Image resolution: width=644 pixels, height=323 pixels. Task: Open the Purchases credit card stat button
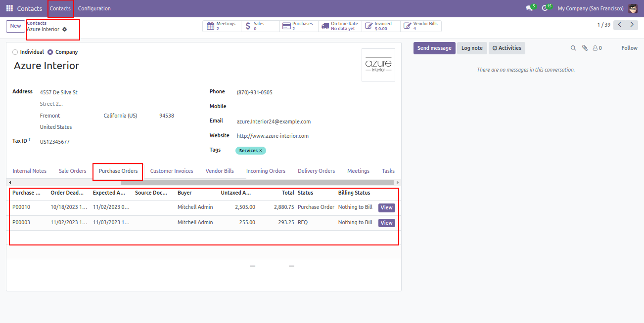pyautogui.click(x=299, y=26)
